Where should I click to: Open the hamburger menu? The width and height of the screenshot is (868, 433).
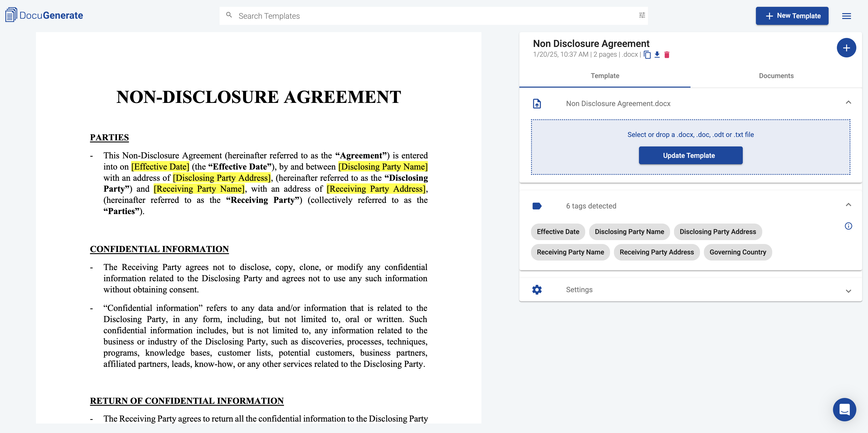point(846,16)
